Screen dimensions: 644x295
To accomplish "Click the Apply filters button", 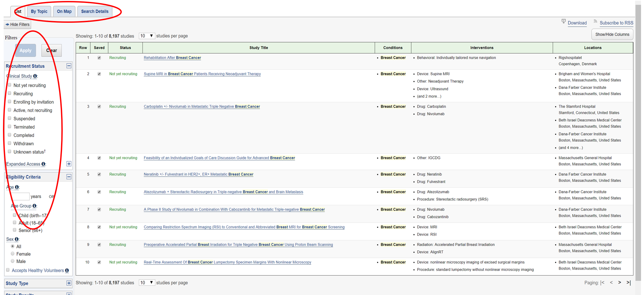I will 25,50.
